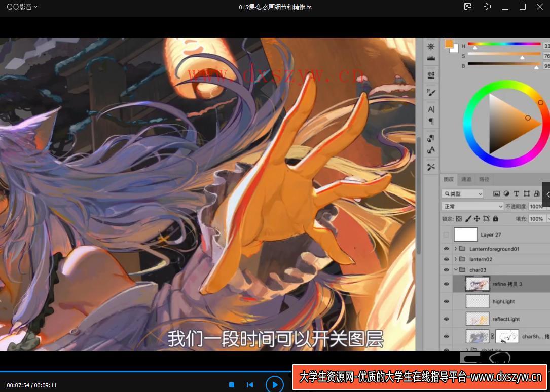The image size is (550, 392).
Task: Click the mask link icon on charSh... layer
Action: [x=492, y=336]
